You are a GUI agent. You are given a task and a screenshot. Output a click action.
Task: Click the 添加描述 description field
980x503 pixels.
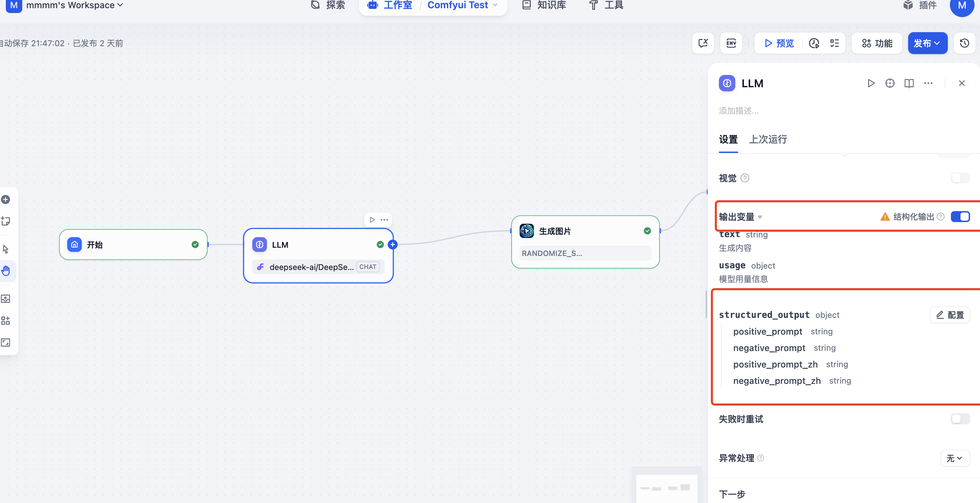point(739,111)
